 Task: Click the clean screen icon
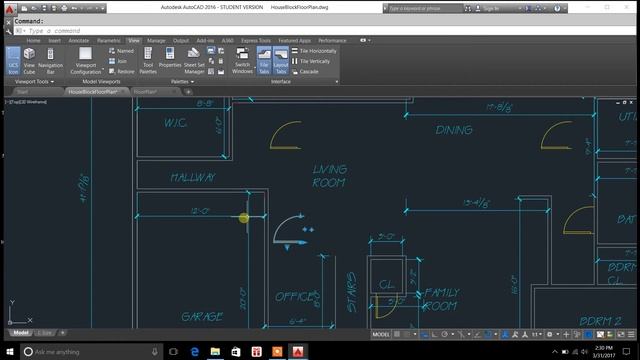(621, 334)
